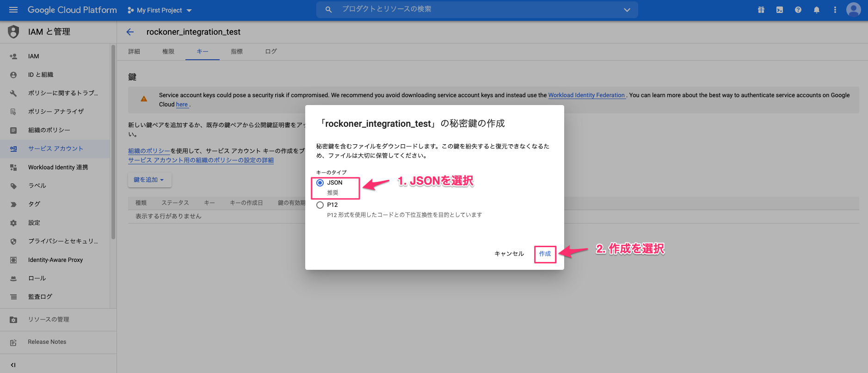Click the リソースの管理 folder icon
Image resolution: width=868 pixels, height=373 pixels.
13,319
